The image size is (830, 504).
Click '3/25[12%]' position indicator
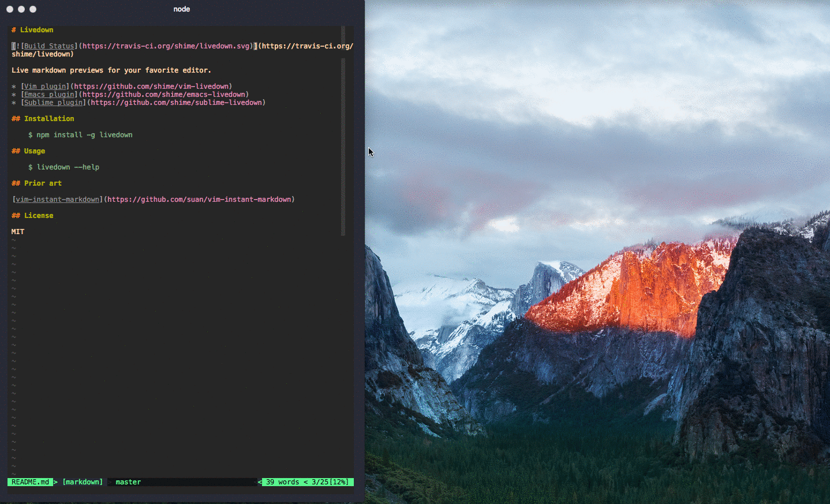click(330, 482)
